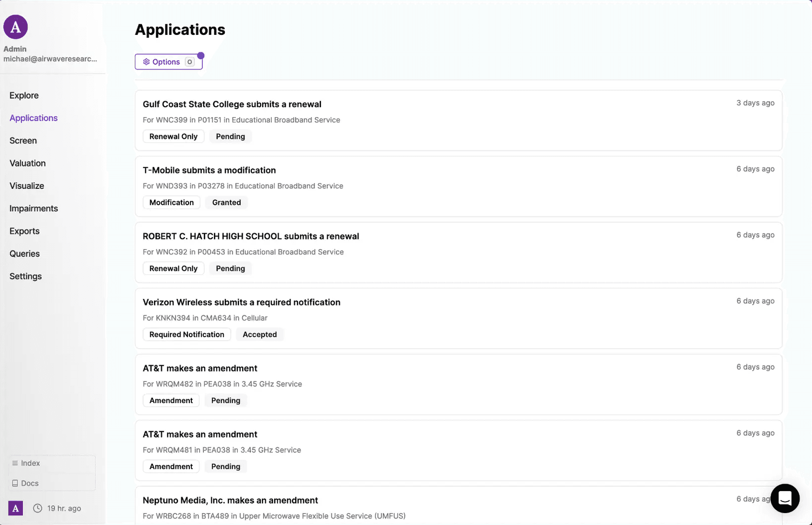Click the michael@airwaveresearc... email text
812x525 pixels.
(50, 59)
